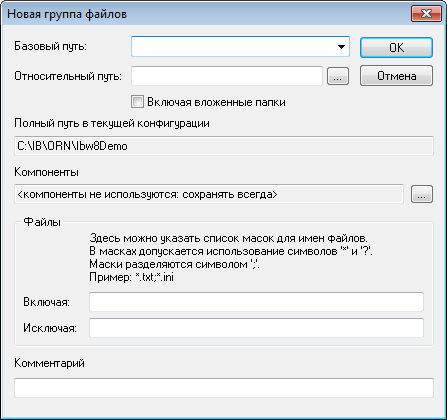
Task: Click the Файлы group box caption
Action: point(42,222)
